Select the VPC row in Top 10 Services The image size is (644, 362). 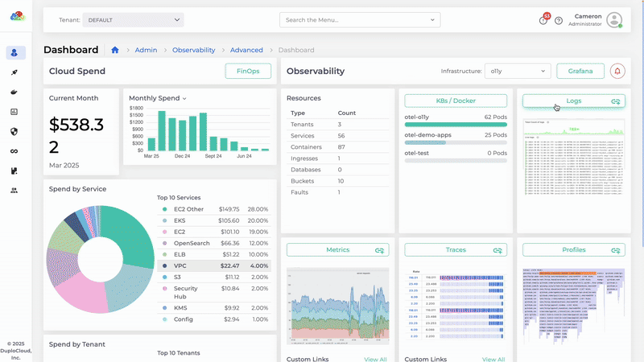pos(215,265)
